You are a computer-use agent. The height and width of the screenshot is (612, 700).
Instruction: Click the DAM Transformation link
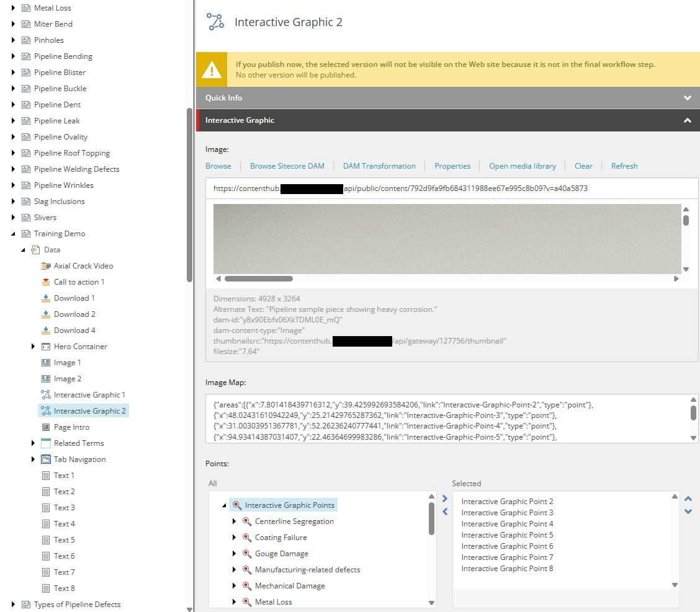click(x=379, y=166)
